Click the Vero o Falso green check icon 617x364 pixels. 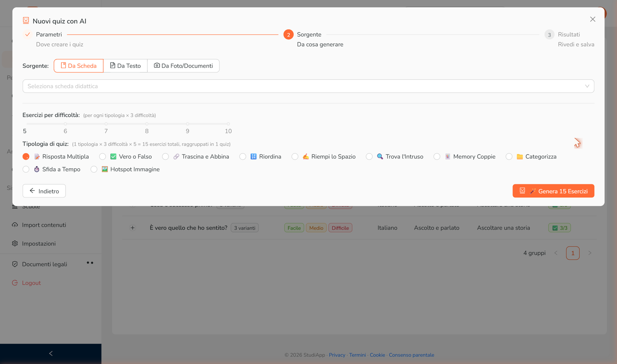coord(113,157)
